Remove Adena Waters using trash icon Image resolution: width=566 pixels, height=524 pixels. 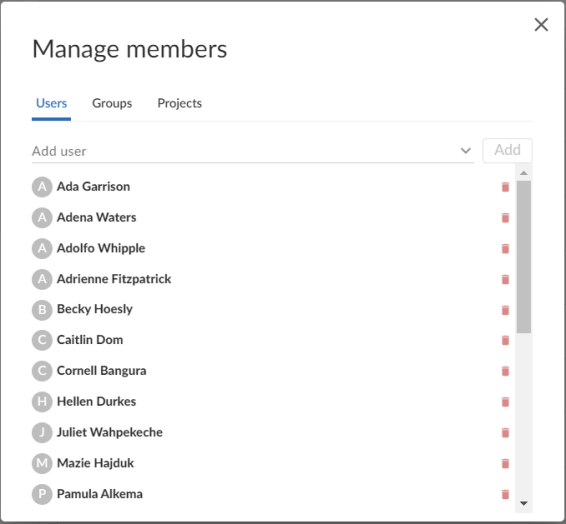pyautogui.click(x=505, y=218)
